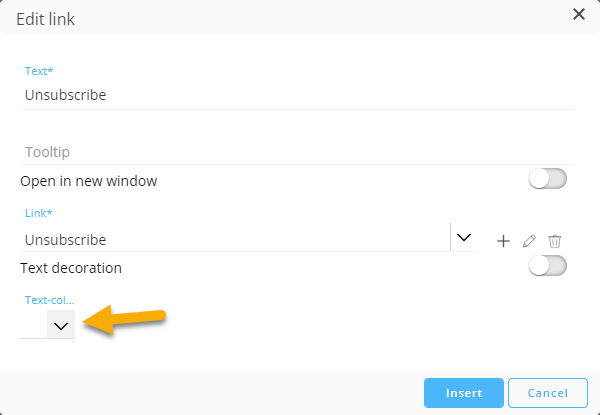Click the Link* field label
The image size is (600, 415).
click(x=36, y=215)
